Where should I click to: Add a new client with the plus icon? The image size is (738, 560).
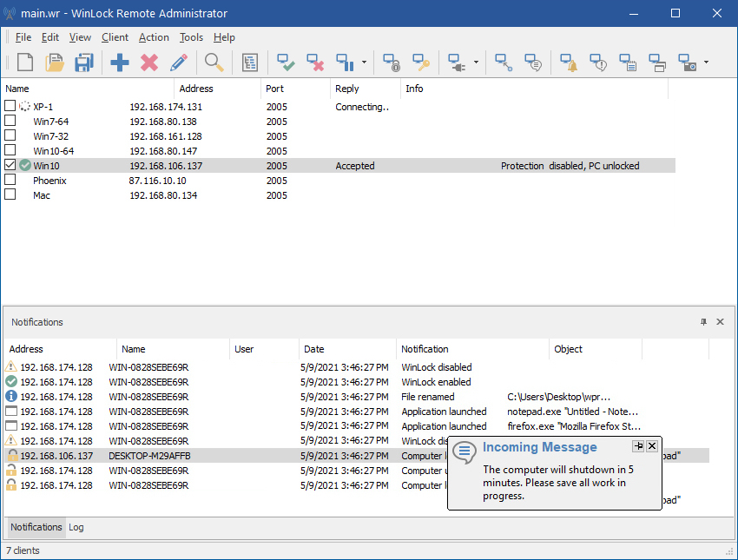click(x=119, y=62)
